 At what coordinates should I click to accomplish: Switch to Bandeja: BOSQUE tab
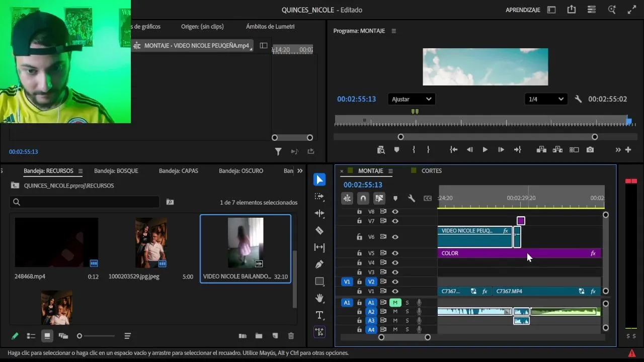point(116,171)
